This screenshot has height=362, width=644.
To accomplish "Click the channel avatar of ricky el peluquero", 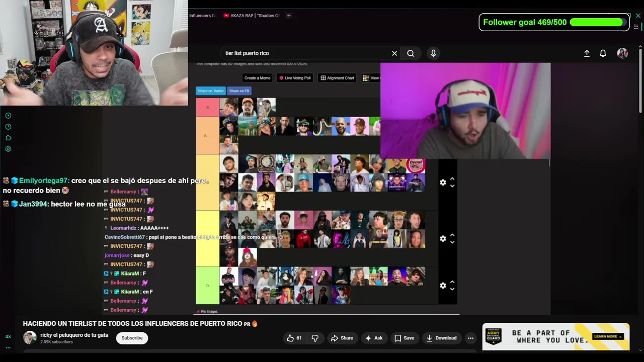I will tap(30, 338).
